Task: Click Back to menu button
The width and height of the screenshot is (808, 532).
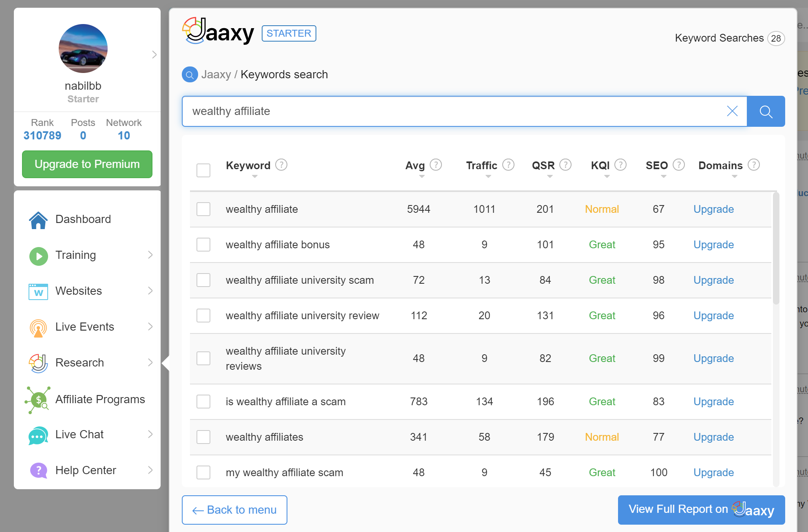Action: [x=234, y=510]
